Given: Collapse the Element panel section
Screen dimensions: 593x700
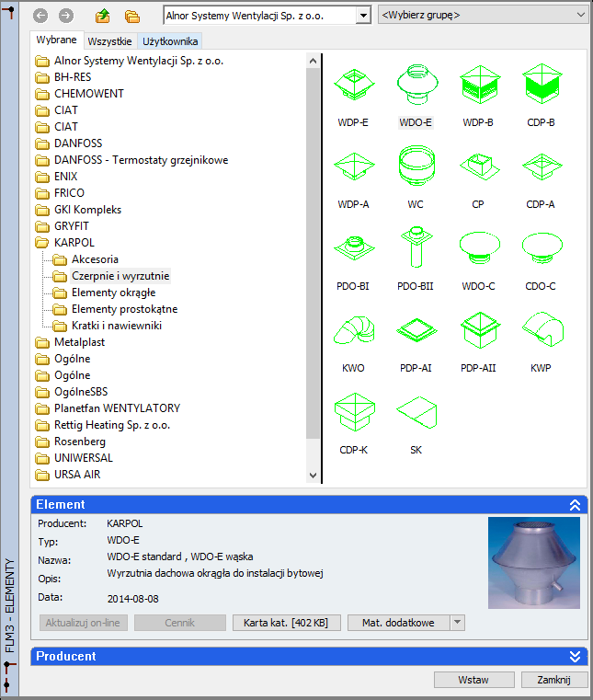Looking at the screenshot, I should [x=576, y=505].
